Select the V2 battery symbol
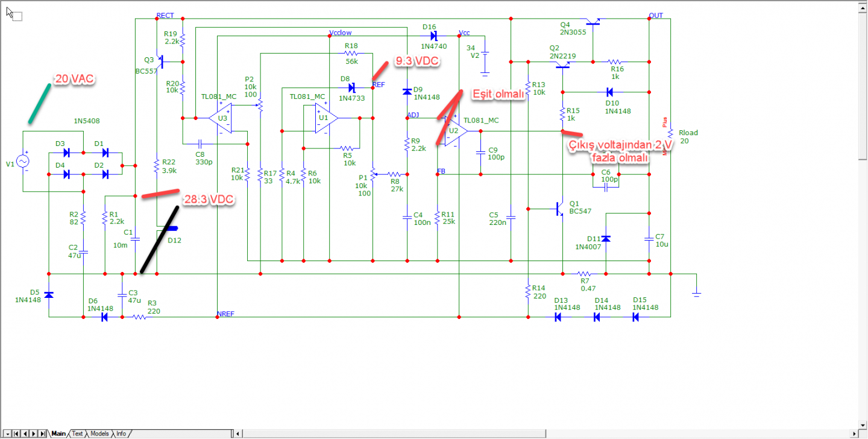868x439 pixels. coord(484,56)
